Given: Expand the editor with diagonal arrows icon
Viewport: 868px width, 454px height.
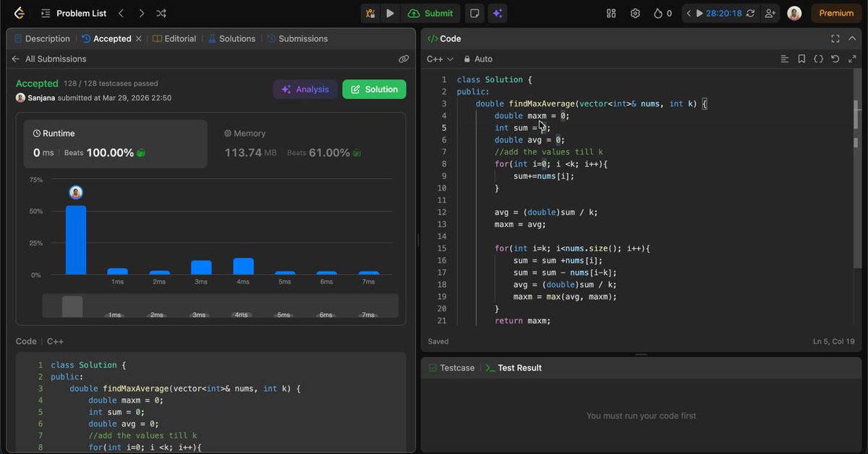Looking at the screenshot, I should click(852, 59).
